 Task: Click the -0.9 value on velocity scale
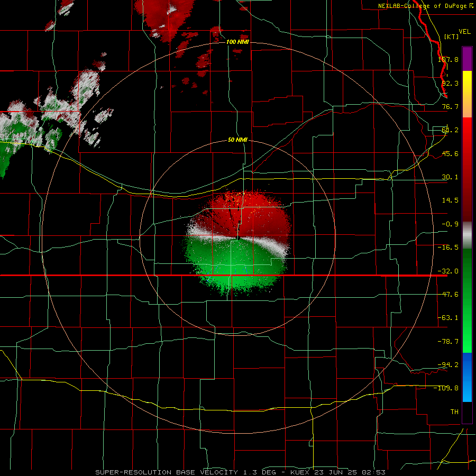tap(450, 224)
